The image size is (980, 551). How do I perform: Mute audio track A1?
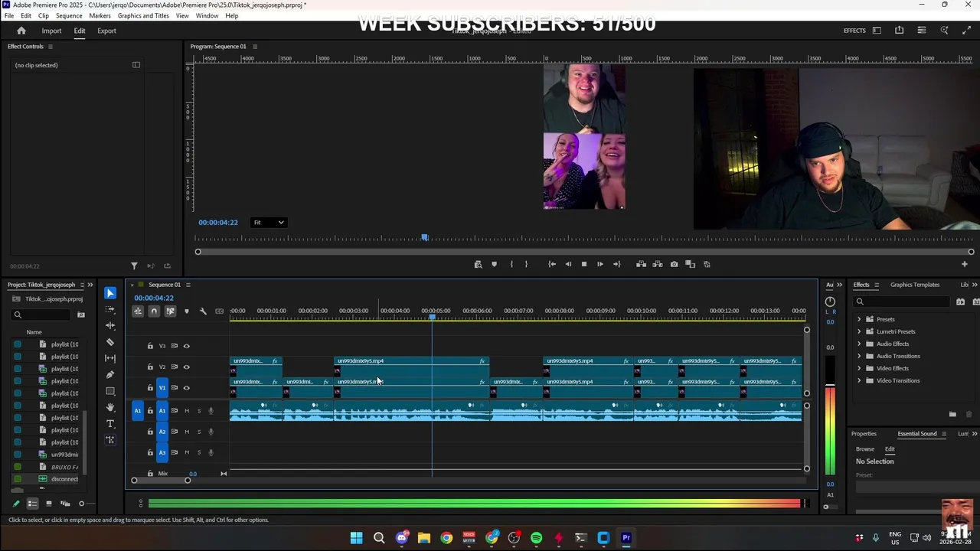(186, 411)
